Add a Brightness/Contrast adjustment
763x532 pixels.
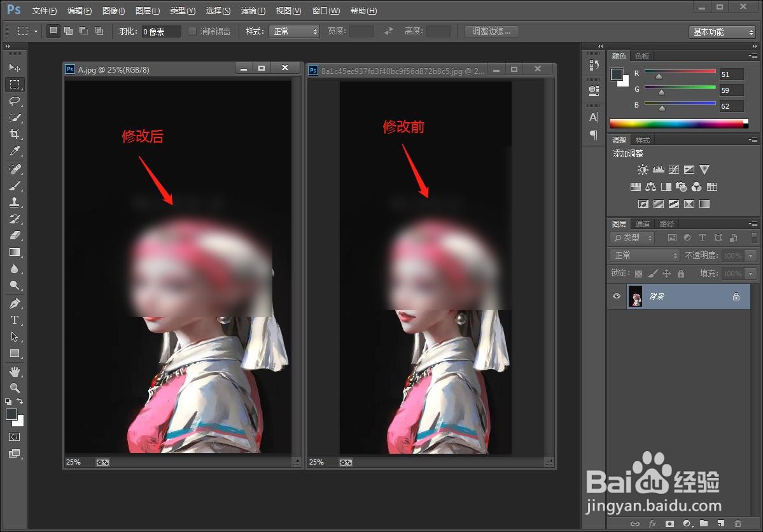pyautogui.click(x=643, y=169)
